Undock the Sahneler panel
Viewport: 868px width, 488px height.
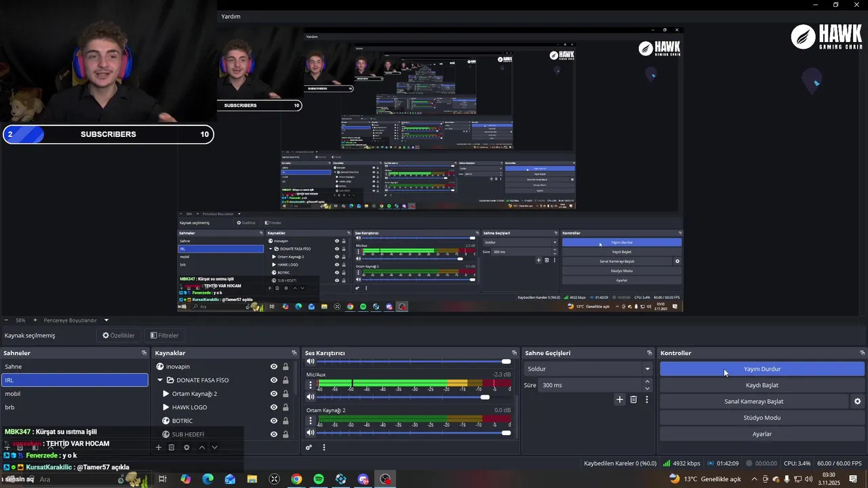pos(144,353)
